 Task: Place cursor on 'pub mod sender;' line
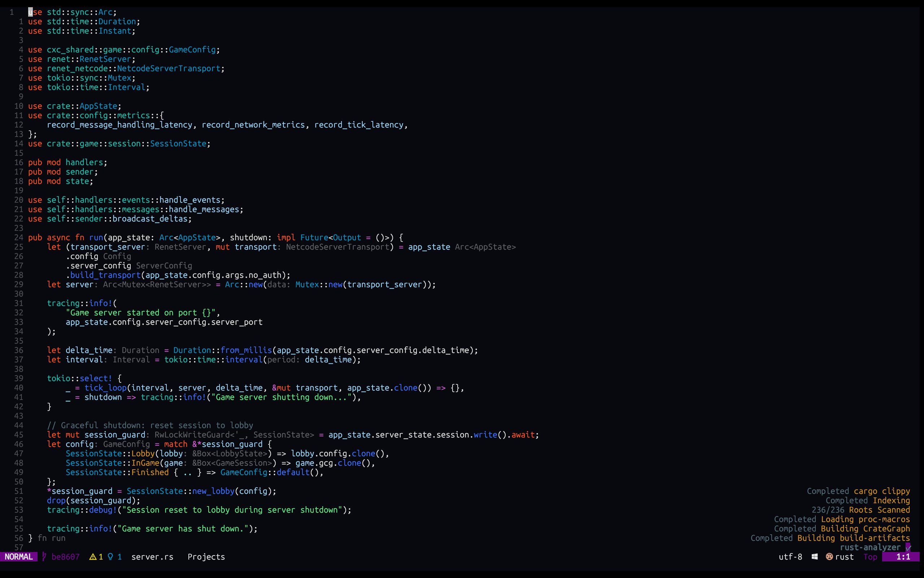(63, 172)
